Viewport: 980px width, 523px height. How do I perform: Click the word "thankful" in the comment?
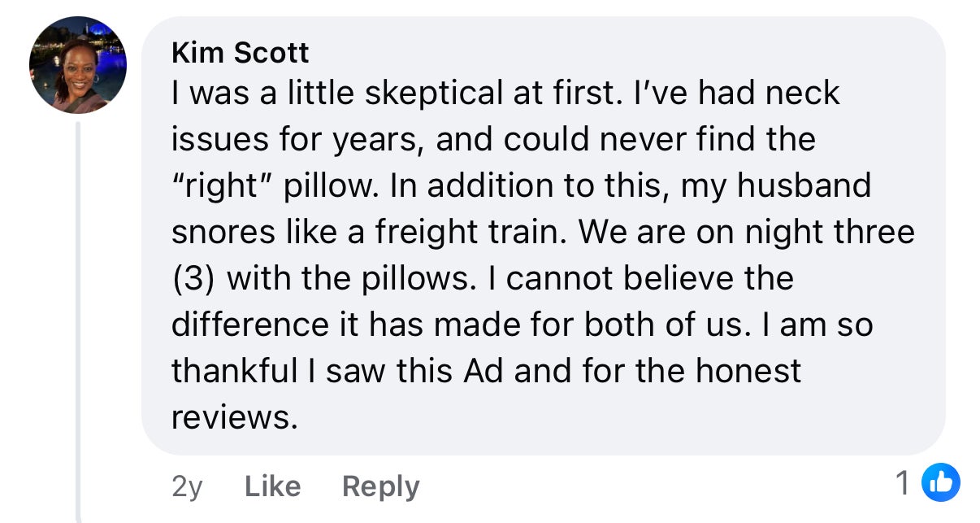[x=235, y=371]
